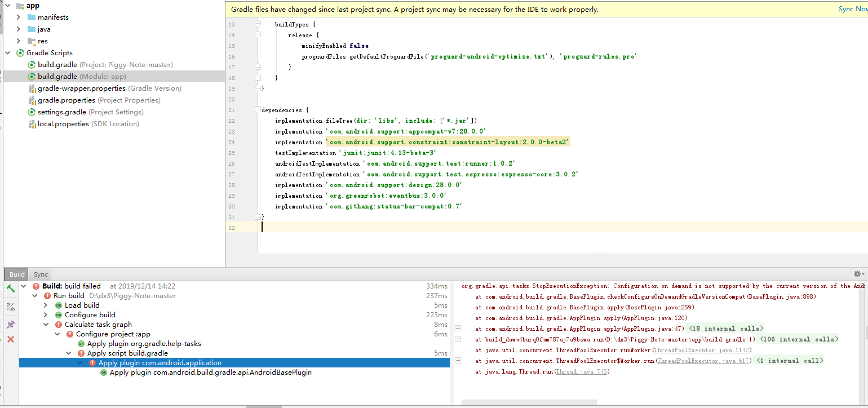Toggle the tree/text view icon in Build panel
Viewport: 868px width, 408px height.
(10, 307)
